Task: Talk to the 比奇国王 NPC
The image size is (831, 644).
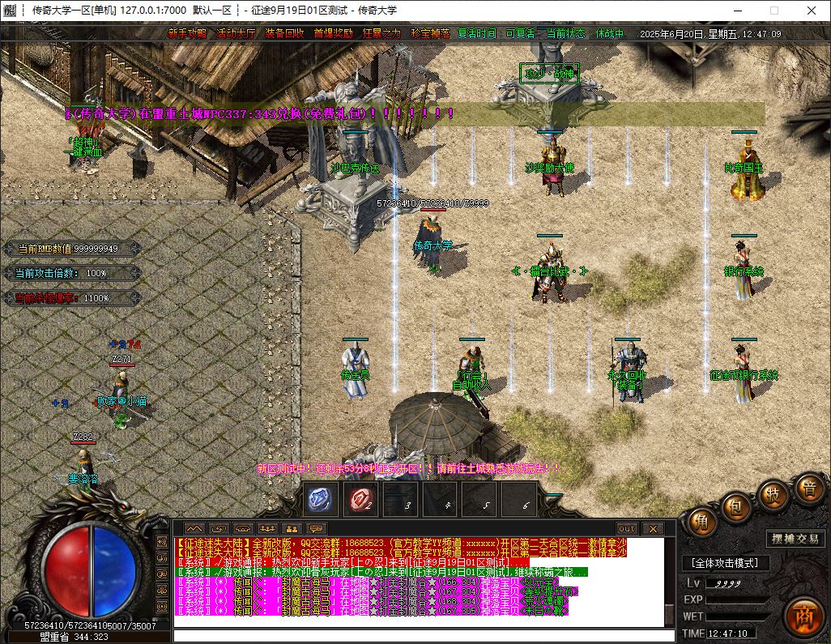Action: tap(747, 168)
